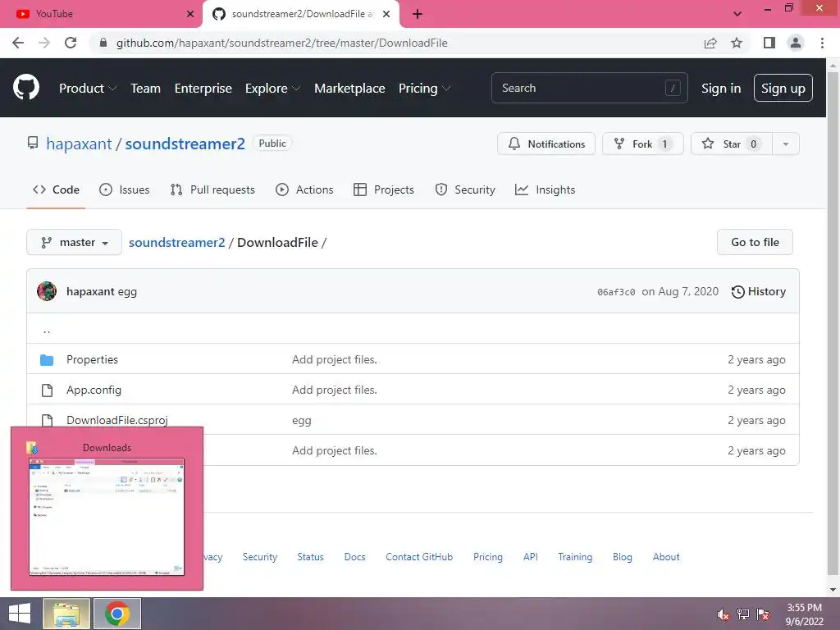
Task: Click the Sign up button
Action: pos(783,88)
